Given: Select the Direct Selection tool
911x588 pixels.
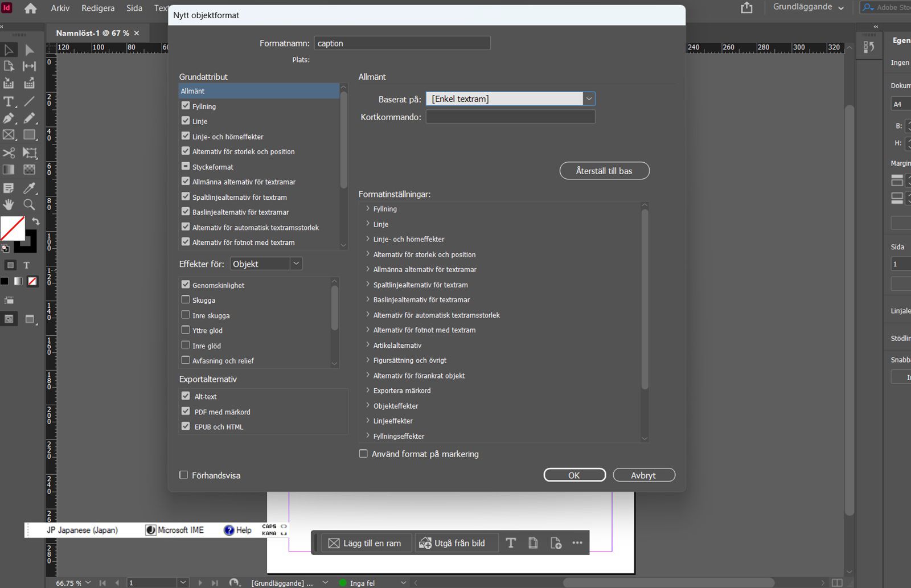Looking at the screenshot, I should [x=30, y=50].
